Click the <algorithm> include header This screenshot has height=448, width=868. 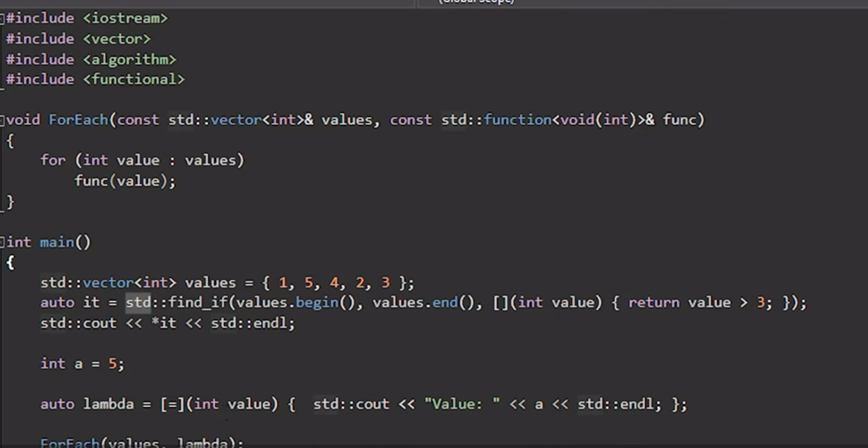coord(129,59)
